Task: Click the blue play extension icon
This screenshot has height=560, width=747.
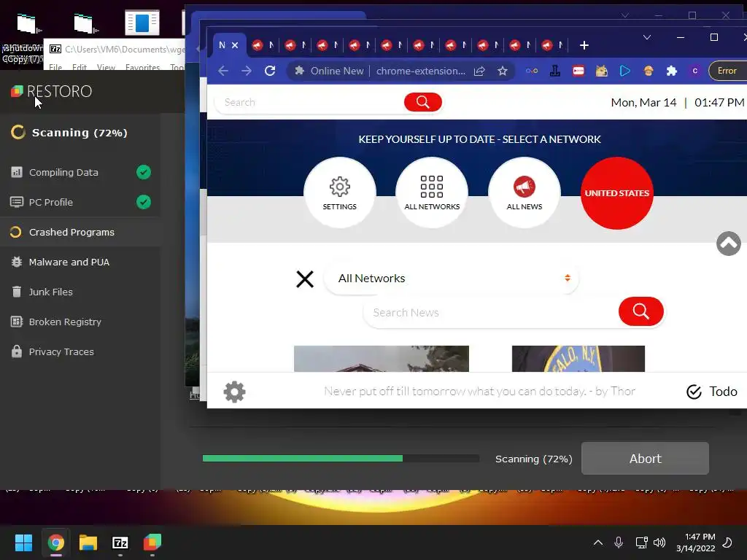Action: click(x=625, y=71)
